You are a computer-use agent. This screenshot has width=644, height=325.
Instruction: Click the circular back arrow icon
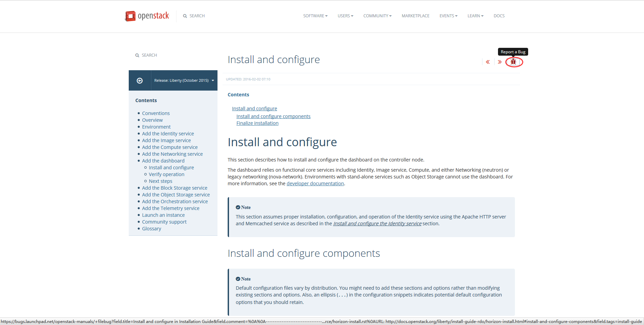click(x=140, y=80)
